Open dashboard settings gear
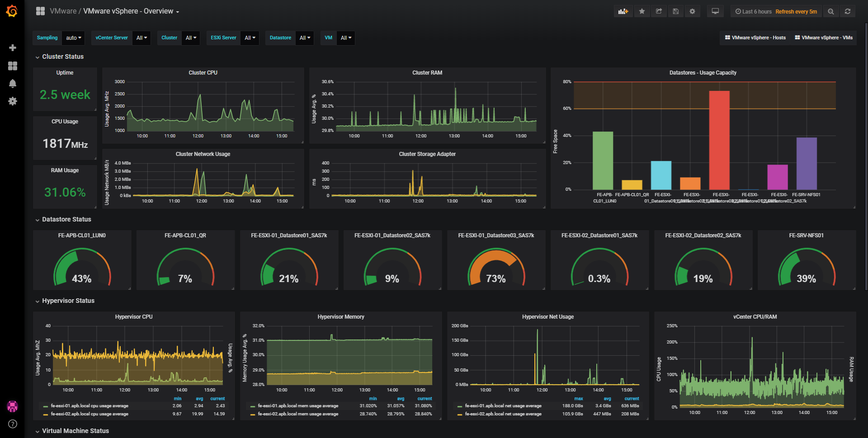 tap(692, 11)
